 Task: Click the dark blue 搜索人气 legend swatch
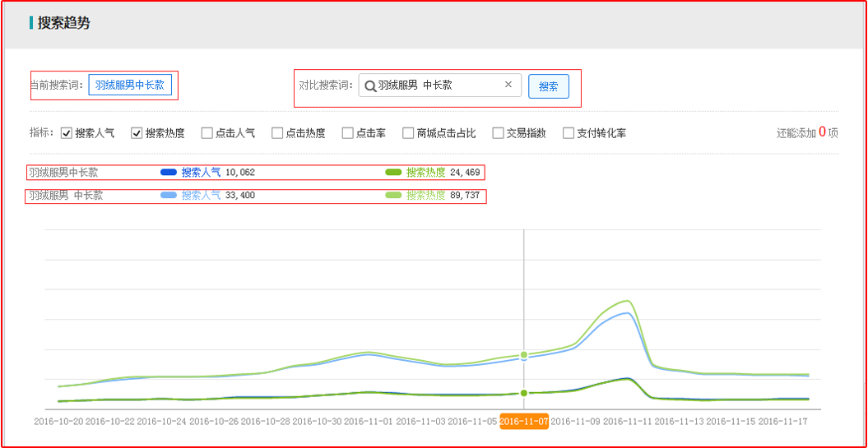pos(169,173)
